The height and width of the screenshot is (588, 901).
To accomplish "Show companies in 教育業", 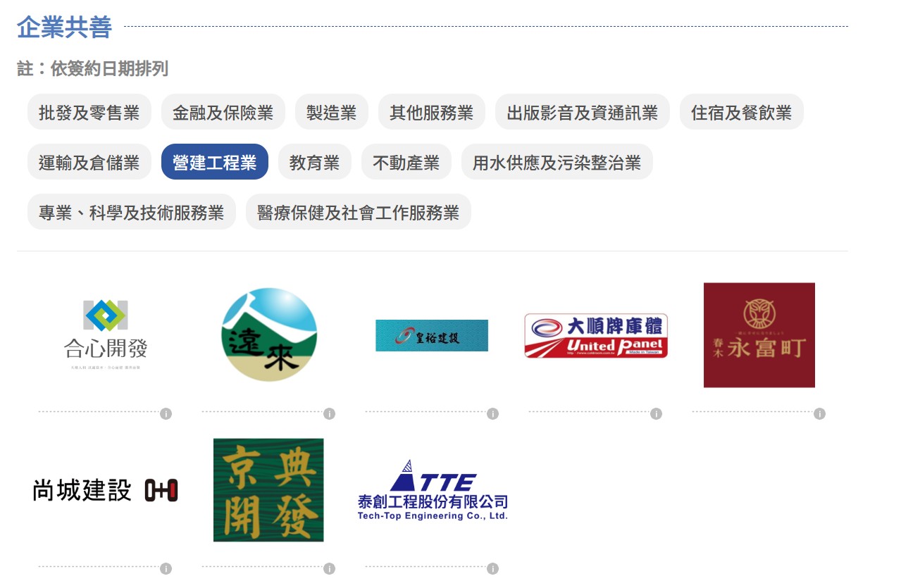I will 315,162.
